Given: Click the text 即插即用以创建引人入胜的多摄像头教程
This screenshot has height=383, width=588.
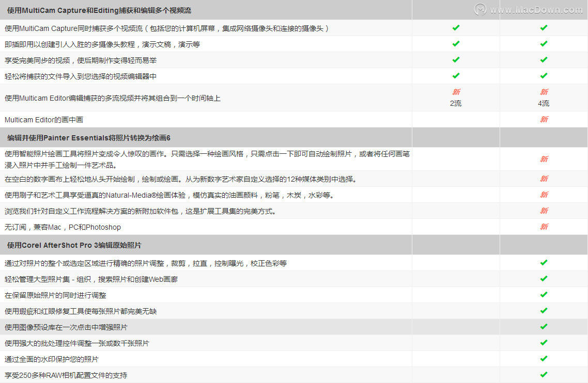Looking at the screenshot, I should [x=70, y=44].
